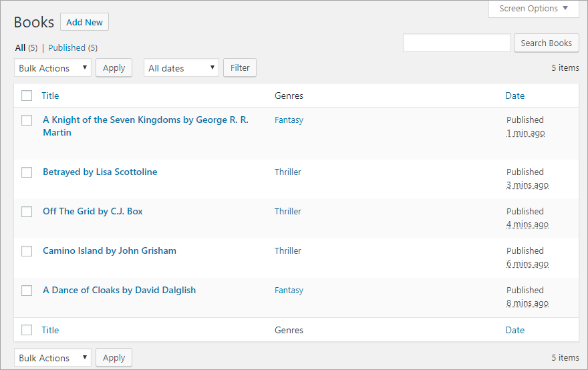Click the '3 mins ago' date text
Image resolution: width=588 pixels, height=370 pixels.
click(x=527, y=185)
